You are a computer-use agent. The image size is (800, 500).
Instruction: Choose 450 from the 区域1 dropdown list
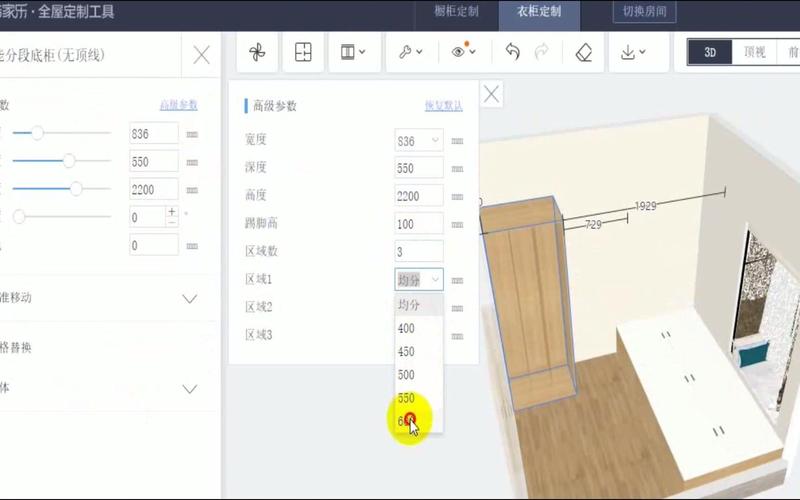pyautogui.click(x=406, y=352)
